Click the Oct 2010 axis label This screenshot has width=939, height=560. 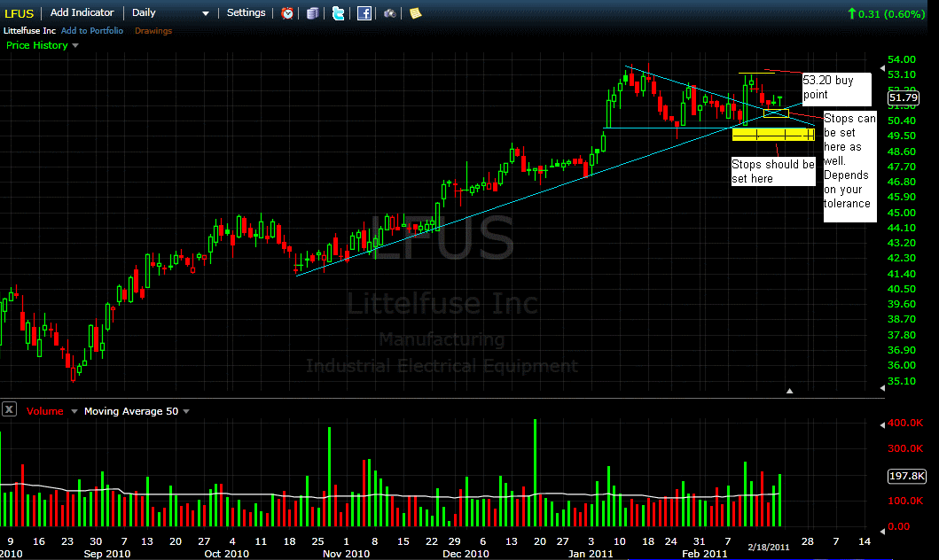pos(226,554)
